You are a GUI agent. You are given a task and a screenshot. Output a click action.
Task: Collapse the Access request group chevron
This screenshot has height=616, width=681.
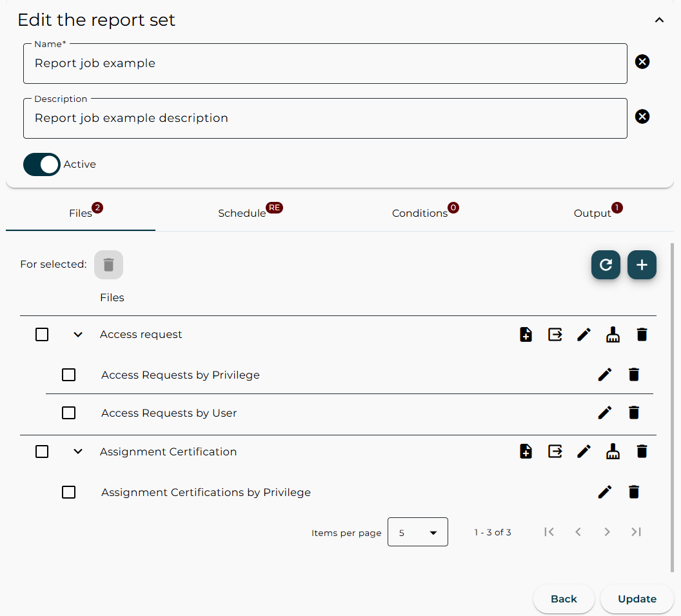click(77, 334)
